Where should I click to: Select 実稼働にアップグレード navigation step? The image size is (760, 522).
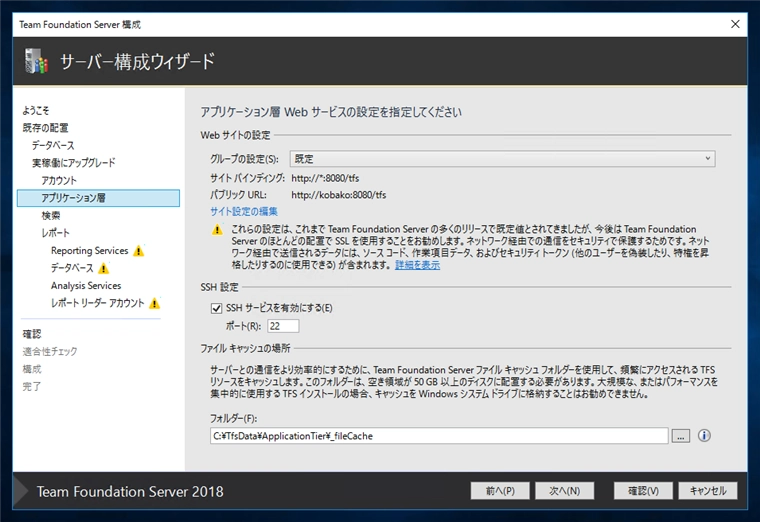[x=74, y=163]
